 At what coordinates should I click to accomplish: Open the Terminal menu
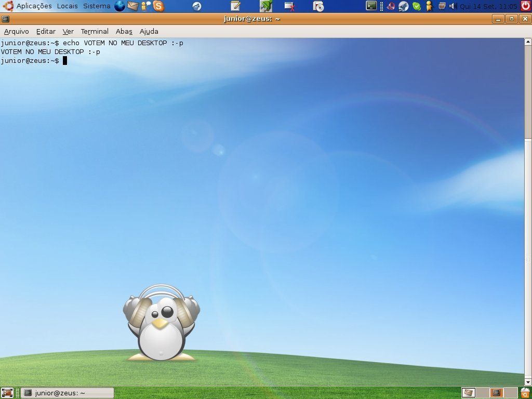(95, 32)
